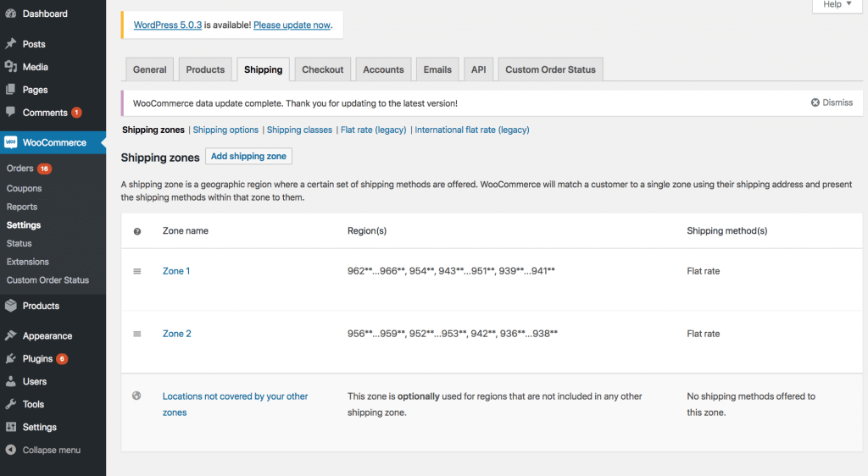Select the Shipping zones sub-section

pos(153,130)
